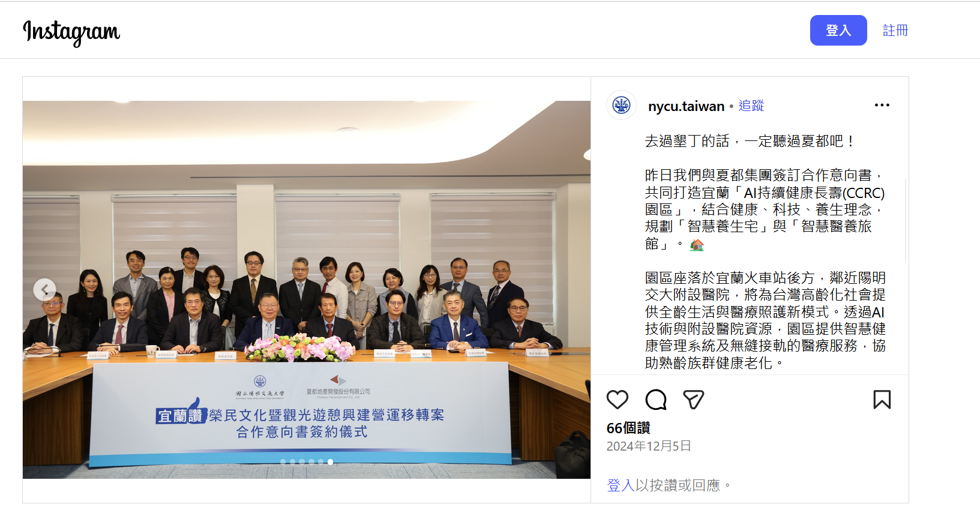Open the nycu.taiwan username link
This screenshot has height=525, width=980.
pos(687,106)
